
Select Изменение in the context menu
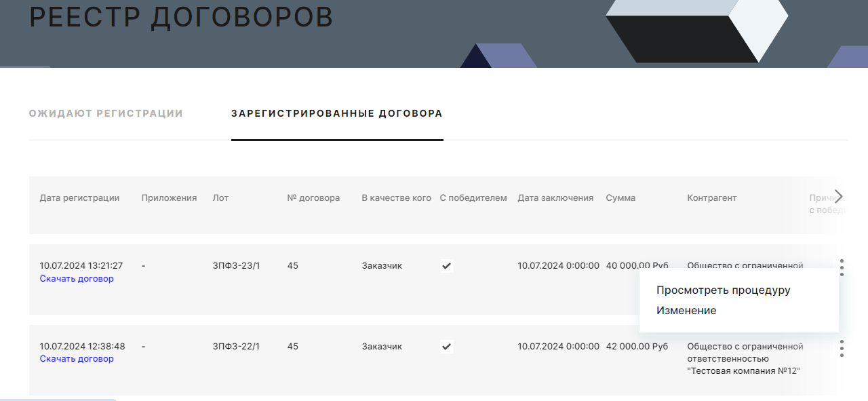pyautogui.click(x=686, y=311)
